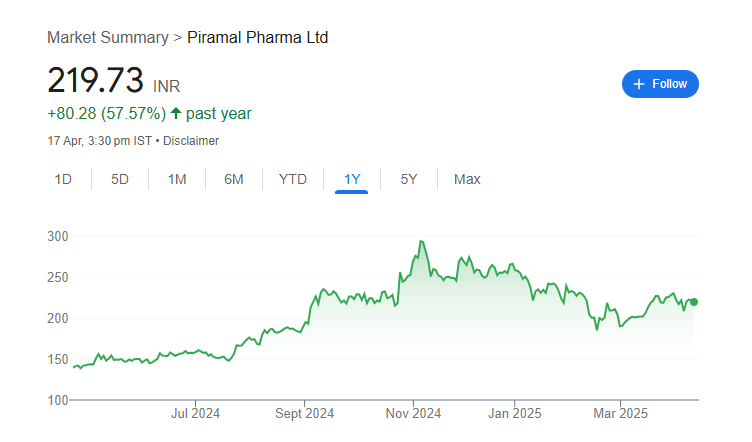Click the +80.28 (57.57%) change text
Image resolution: width=752 pixels, height=442 pixels.
click(x=107, y=114)
